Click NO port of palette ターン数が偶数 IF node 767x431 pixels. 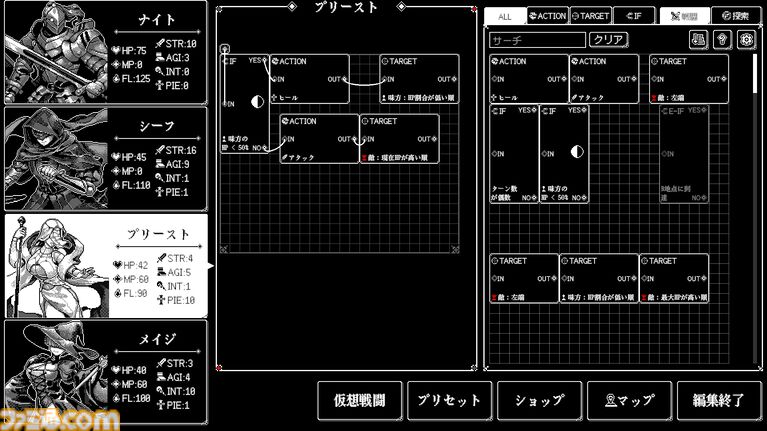pos(534,198)
